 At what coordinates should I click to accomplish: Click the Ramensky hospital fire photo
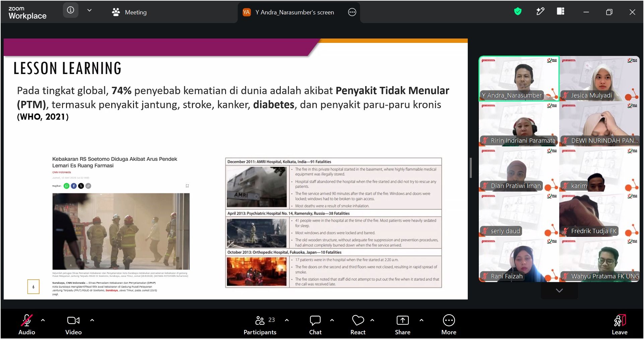point(257,233)
